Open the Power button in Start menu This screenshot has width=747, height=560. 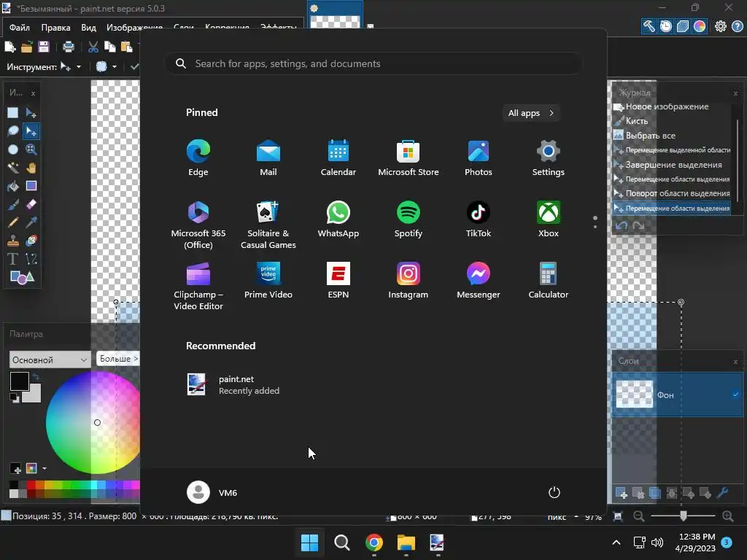click(x=554, y=492)
